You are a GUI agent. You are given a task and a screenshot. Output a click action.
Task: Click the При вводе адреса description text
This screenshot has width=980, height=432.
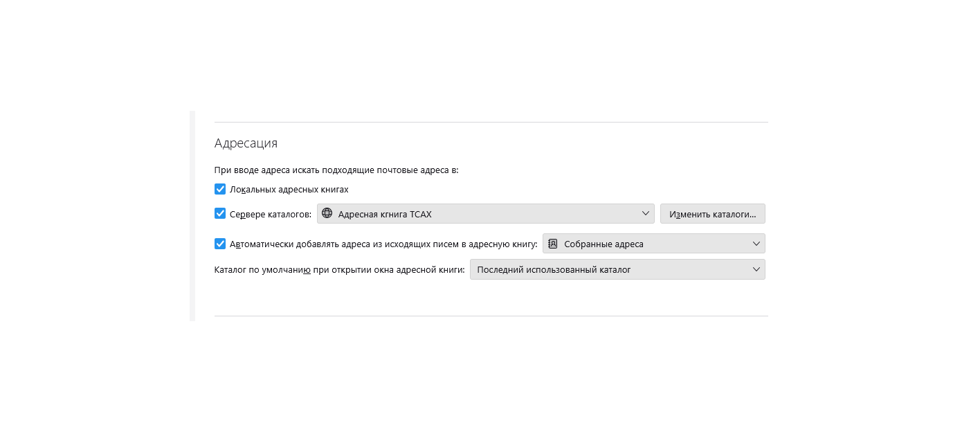coord(336,170)
